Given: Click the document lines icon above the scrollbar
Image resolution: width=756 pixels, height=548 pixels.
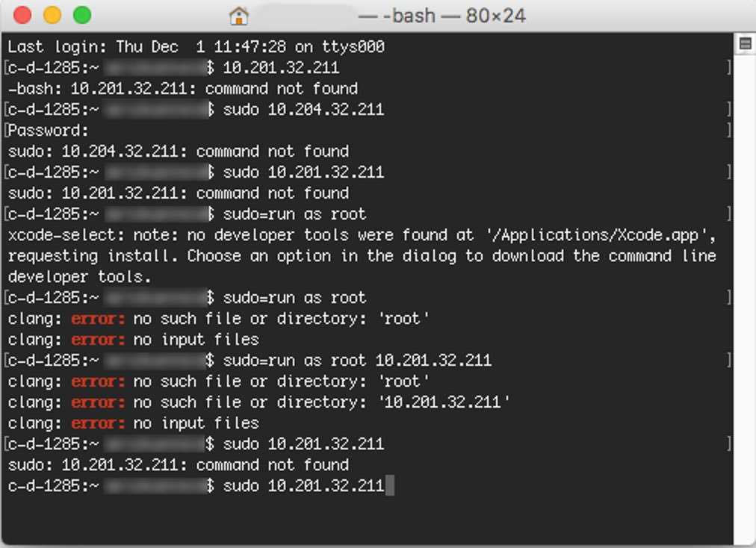Looking at the screenshot, I should pos(745,43).
